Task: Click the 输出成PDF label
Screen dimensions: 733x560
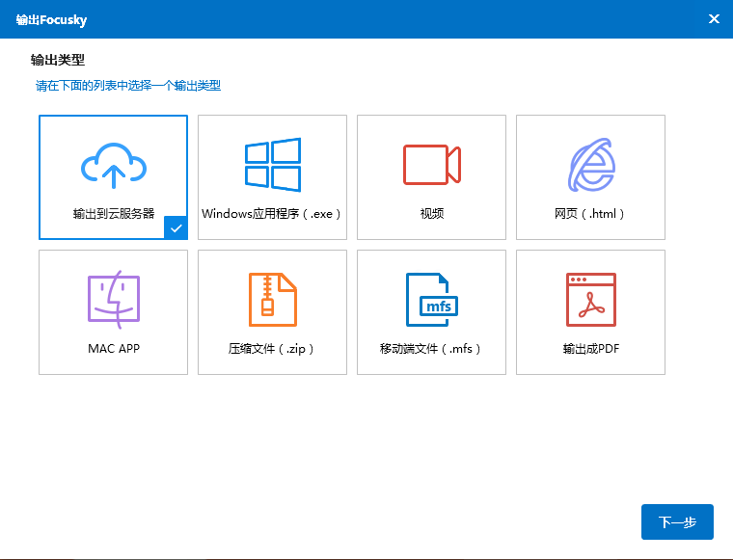Action: coord(591,348)
